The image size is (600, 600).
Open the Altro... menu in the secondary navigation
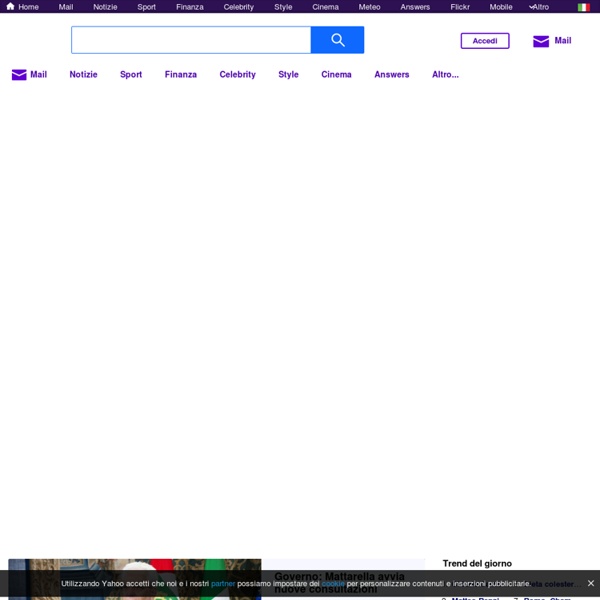[445, 75]
